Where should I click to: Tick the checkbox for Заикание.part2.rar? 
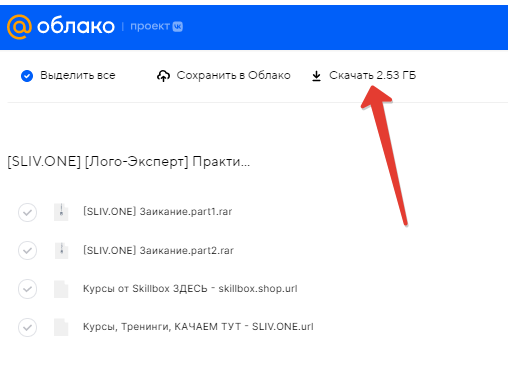[x=27, y=250]
